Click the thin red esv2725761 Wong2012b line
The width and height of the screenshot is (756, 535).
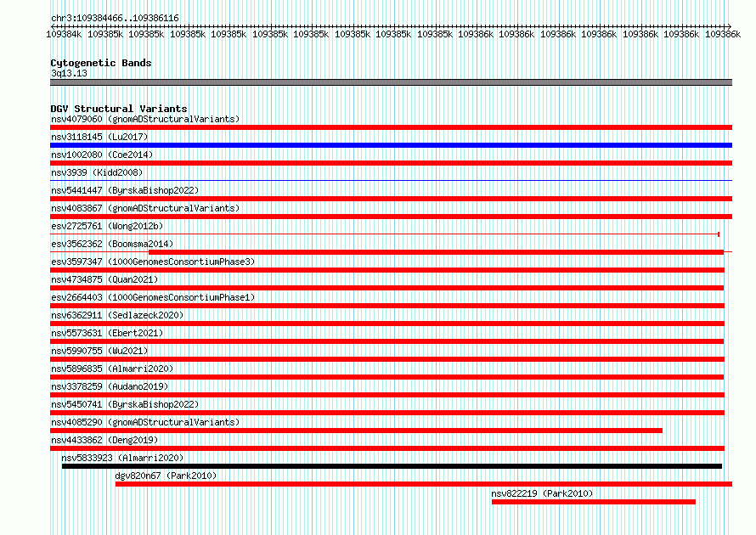pyautogui.click(x=385, y=234)
